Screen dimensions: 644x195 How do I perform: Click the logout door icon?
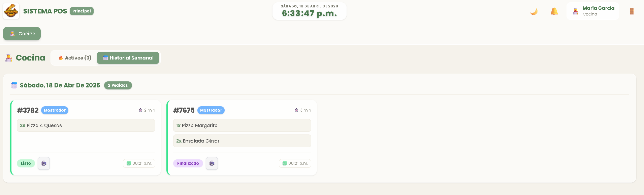632,11
